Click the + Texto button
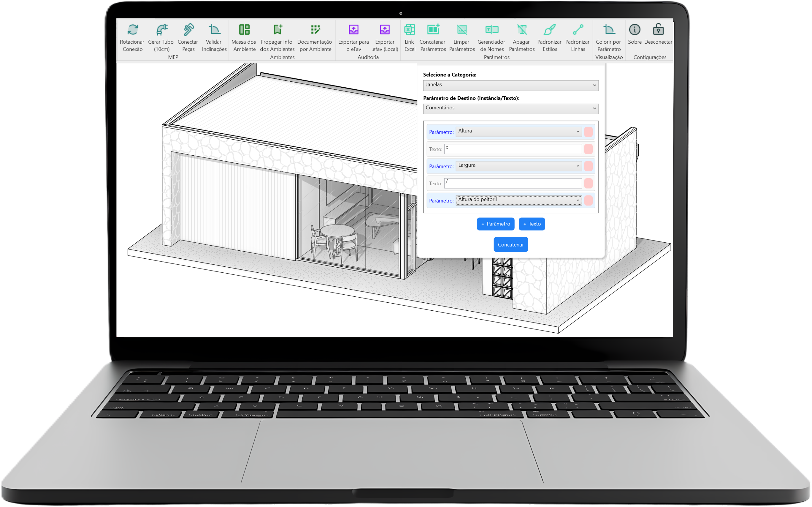This screenshot has width=812, height=507. click(532, 224)
